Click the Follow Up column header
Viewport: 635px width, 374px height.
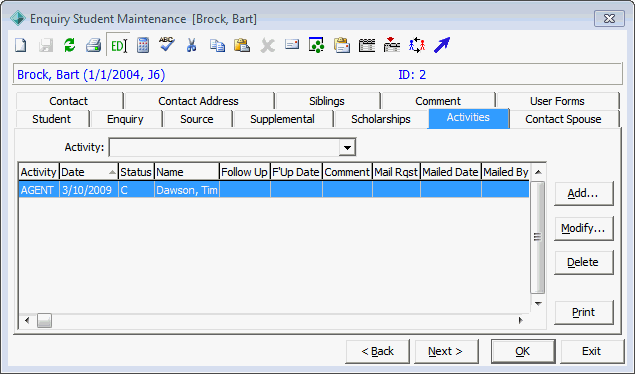pos(245,172)
